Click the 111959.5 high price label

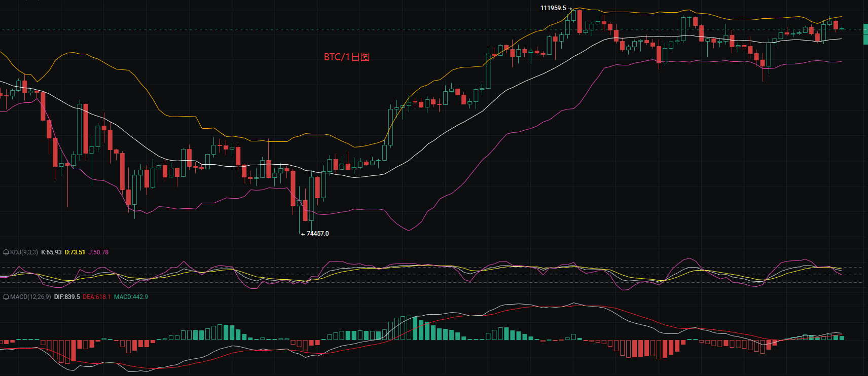tap(553, 8)
